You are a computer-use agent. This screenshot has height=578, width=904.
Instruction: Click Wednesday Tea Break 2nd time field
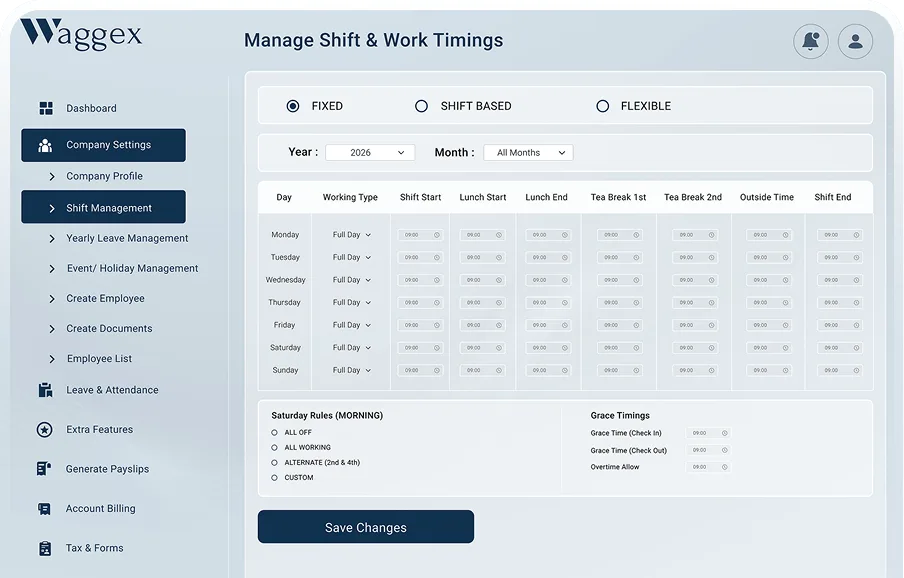click(695, 280)
